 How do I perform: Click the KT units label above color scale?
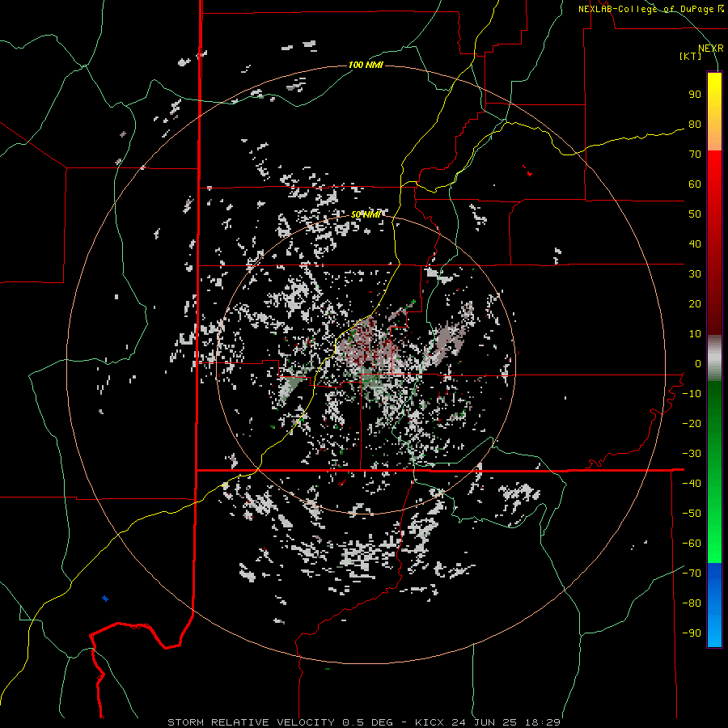690,56
